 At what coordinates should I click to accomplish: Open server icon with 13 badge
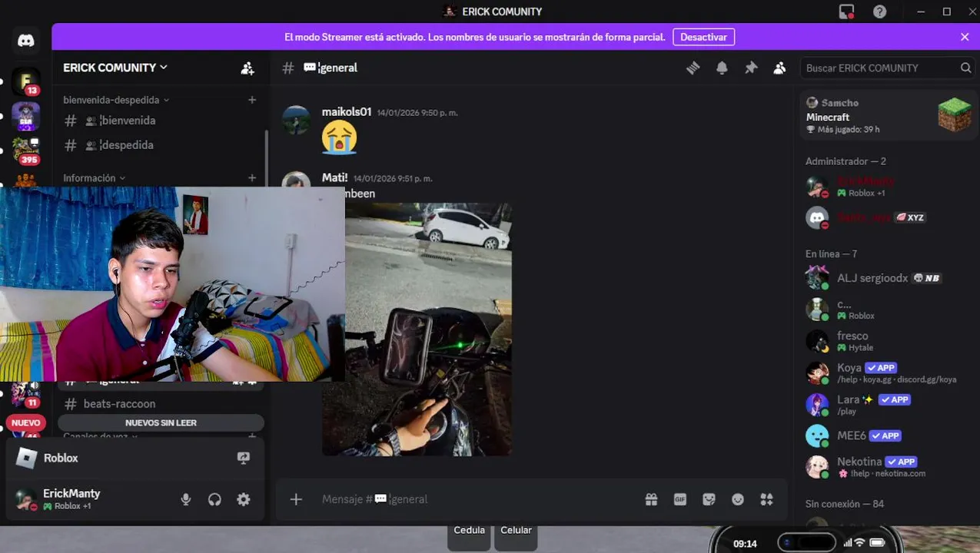pos(26,81)
